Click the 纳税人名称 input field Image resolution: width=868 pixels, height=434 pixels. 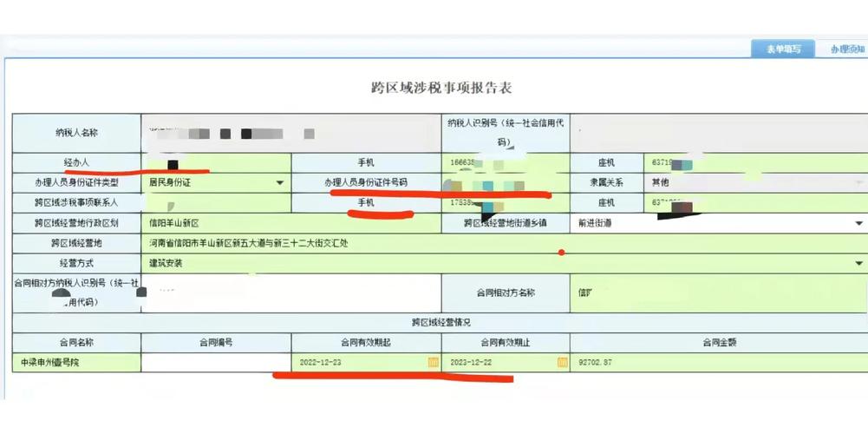pyautogui.click(x=290, y=134)
